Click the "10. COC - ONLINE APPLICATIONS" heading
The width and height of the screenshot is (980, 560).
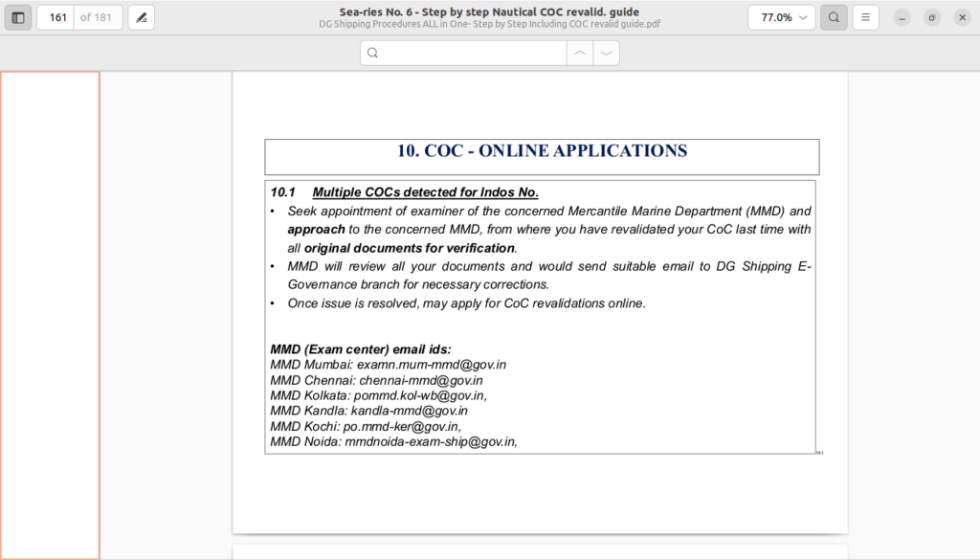pyautogui.click(x=542, y=151)
